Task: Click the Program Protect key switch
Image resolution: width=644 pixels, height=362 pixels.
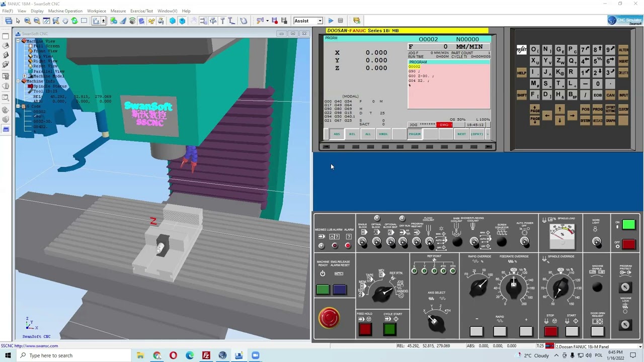Action: click(x=625, y=287)
